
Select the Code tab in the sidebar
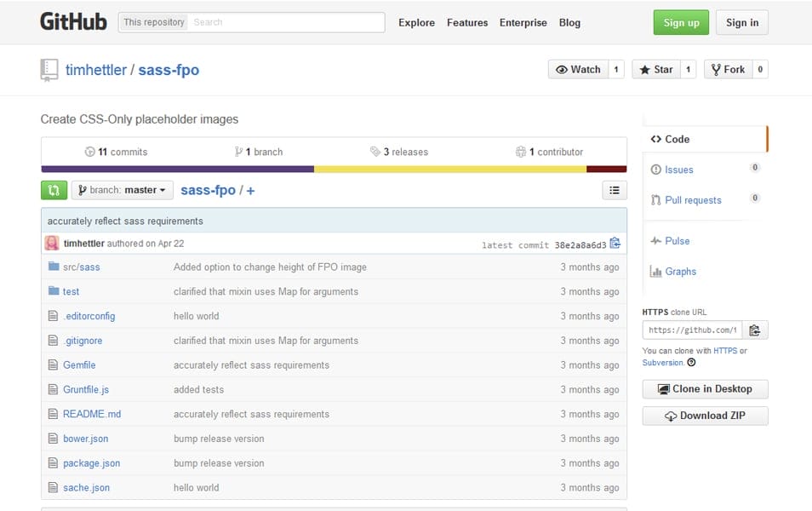point(672,139)
